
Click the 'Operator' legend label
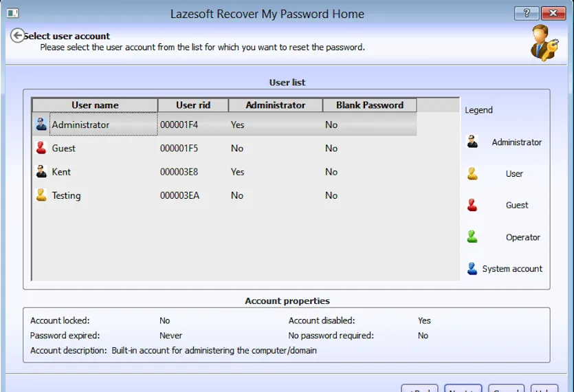523,237
